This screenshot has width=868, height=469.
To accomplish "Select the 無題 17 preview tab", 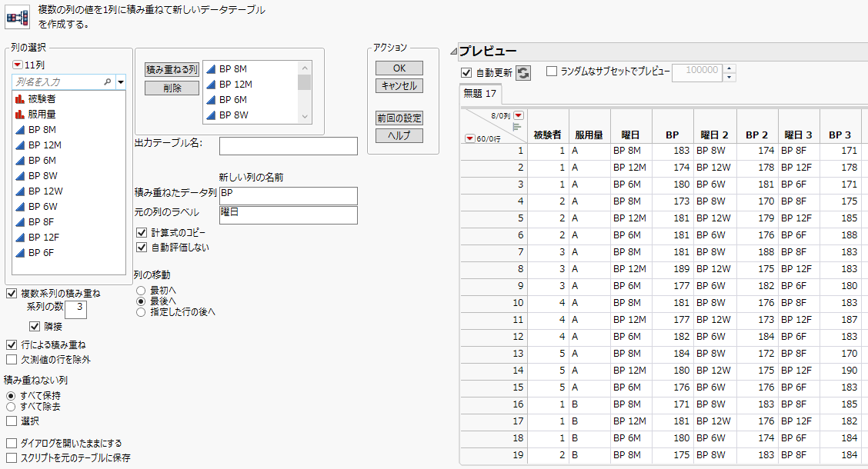I will click(x=479, y=94).
